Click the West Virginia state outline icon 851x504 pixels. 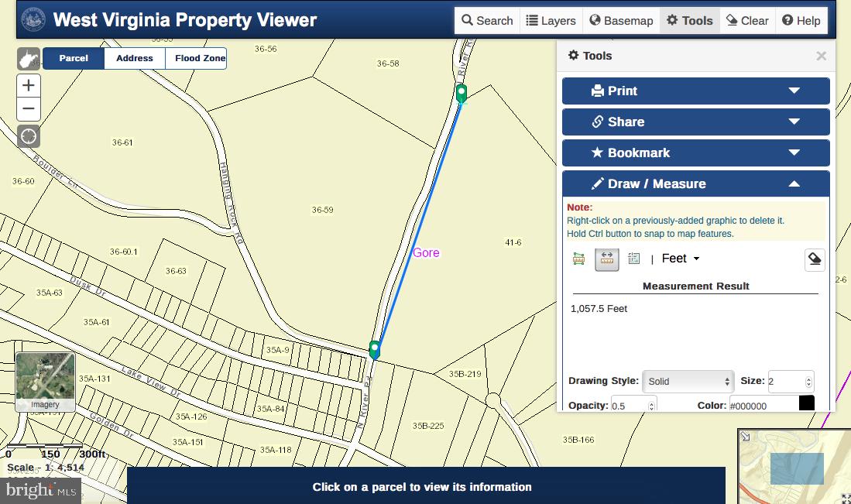[29, 59]
